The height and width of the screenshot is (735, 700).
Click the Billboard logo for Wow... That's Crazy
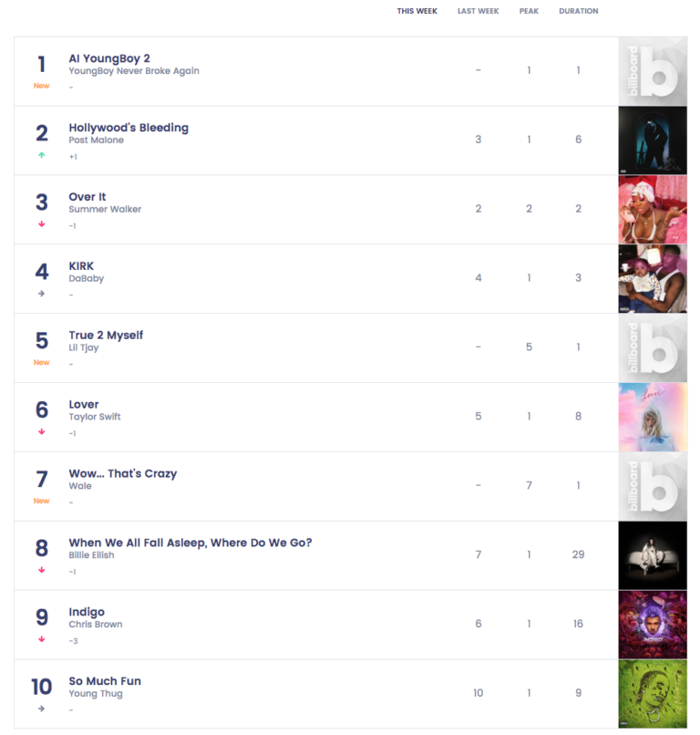[x=654, y=486]
